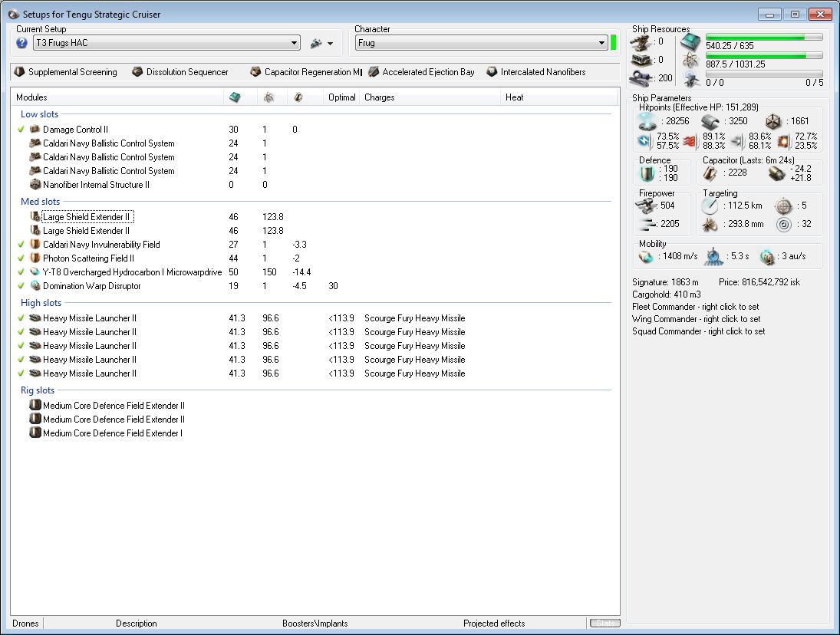Click the capacitor icon showing 2228
This screenshot has width=840, height=635.
[x=710, y=173]
